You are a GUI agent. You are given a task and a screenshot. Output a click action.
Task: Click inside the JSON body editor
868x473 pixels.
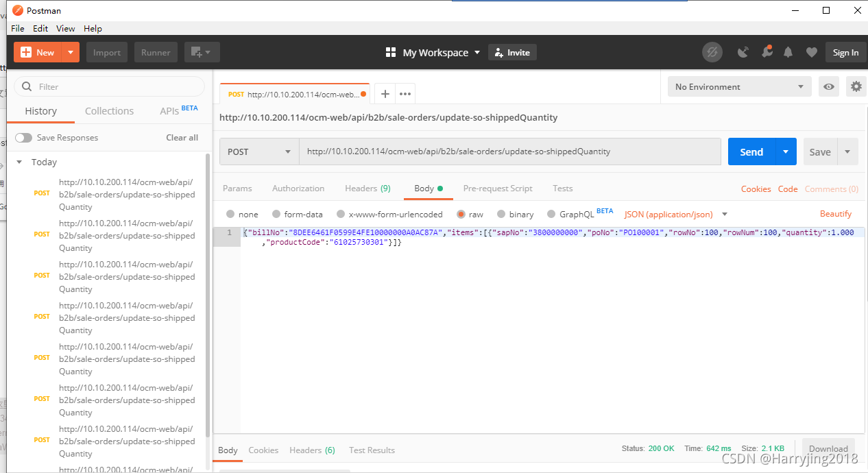pos(552,329)
